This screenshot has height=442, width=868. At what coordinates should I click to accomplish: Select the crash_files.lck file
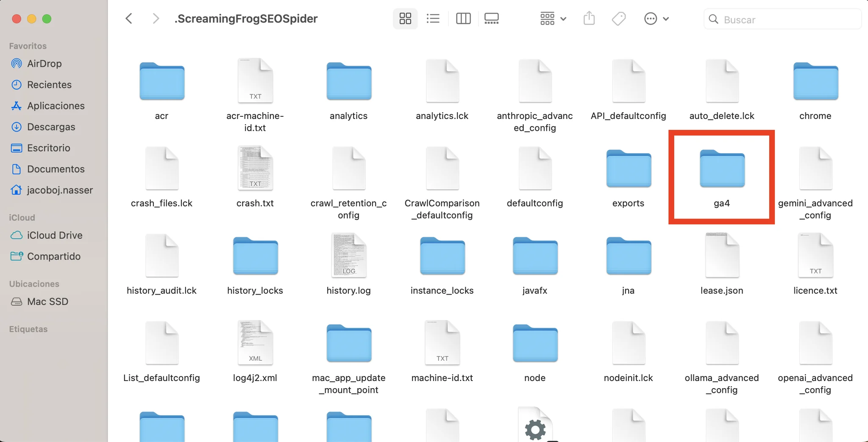pos(162,168)
